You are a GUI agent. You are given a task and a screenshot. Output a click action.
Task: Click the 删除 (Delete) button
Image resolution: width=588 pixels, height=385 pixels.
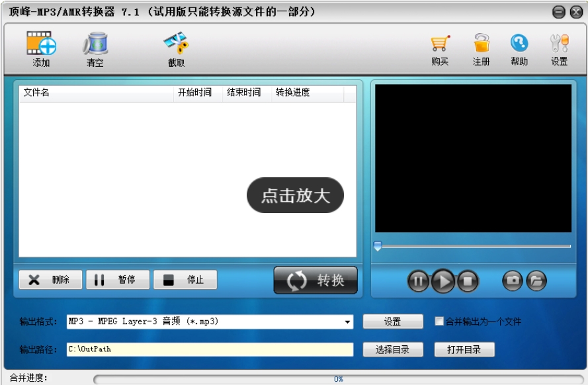51,280
